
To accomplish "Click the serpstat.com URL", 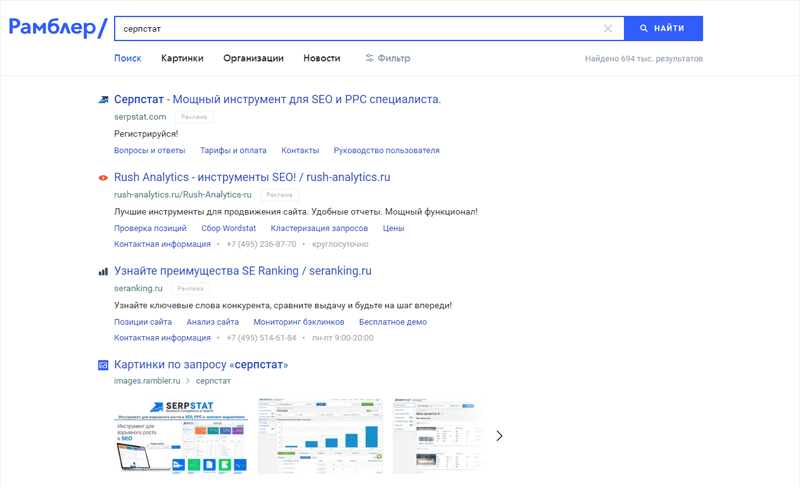I will [140, 117].
